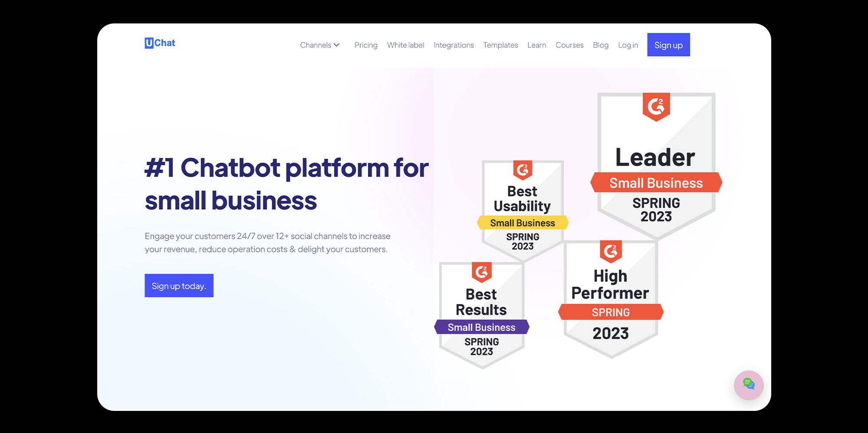Click the '#1 Chatbot platform for small business' heading

(x=286, y=184)
